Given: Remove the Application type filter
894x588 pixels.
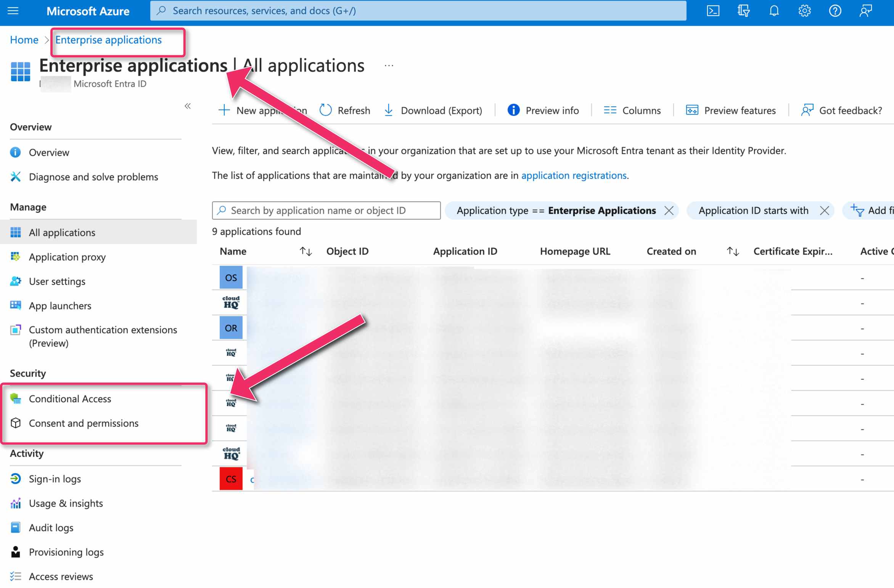Looking at the screenshot, I should [x=669, y=210].
